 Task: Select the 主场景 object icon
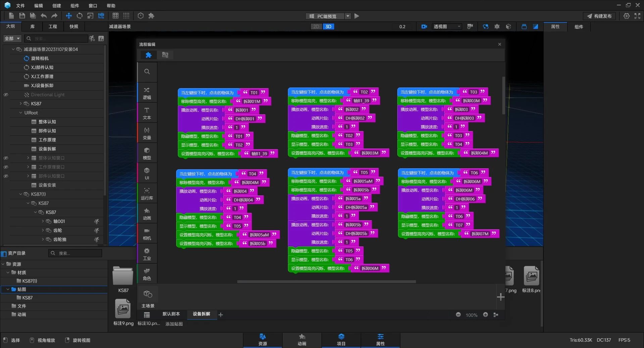(x=148, y=294)
